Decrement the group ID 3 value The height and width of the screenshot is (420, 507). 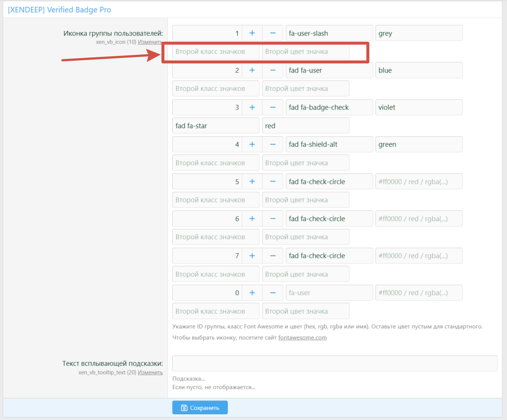pos(273,107)
